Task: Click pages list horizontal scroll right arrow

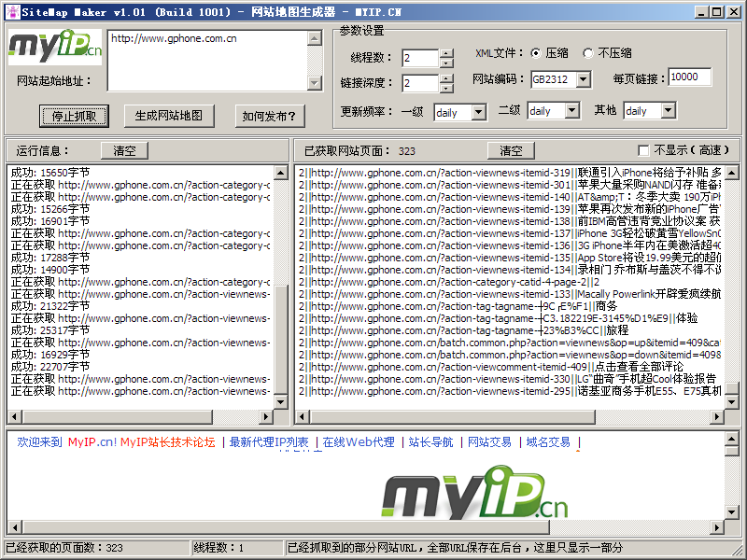Action: [717, 416]
